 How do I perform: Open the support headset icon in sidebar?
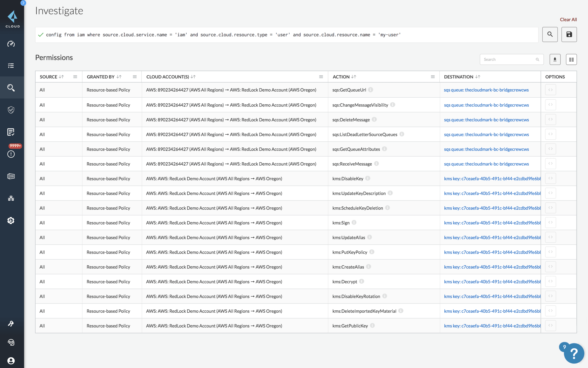[x=11, y=342]
